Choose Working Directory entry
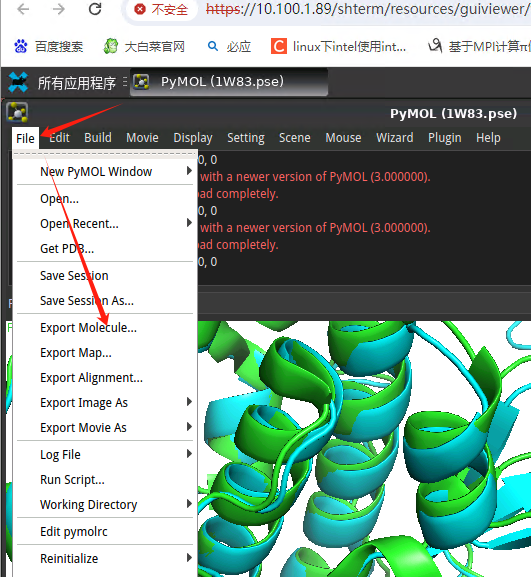 tap(105, 505)
